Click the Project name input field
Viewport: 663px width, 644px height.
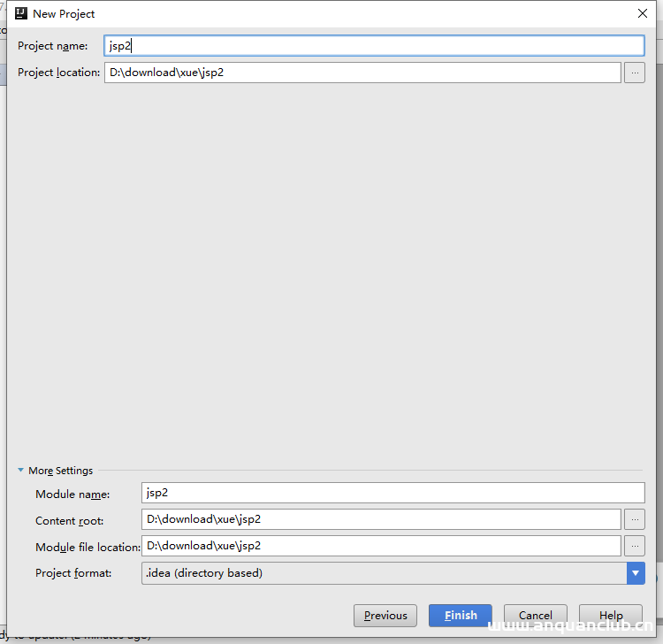point(374,46)
